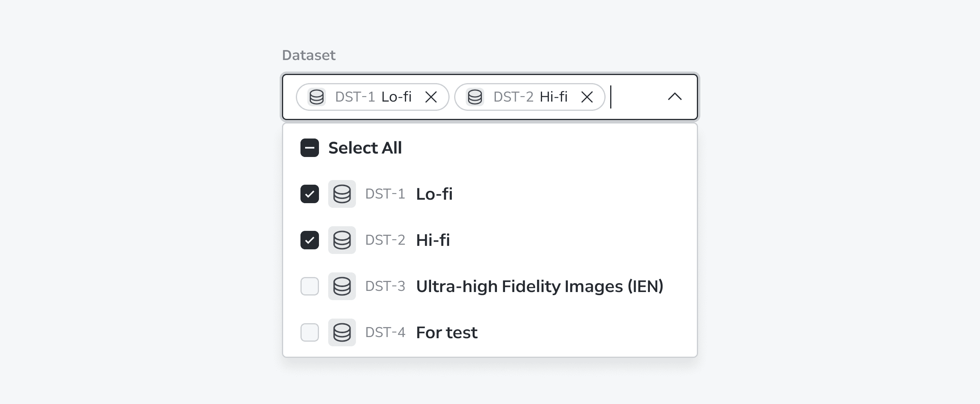Click the database icon in DST-2 chip
This screenshot has height=404, width=980.
pos(475,97)
